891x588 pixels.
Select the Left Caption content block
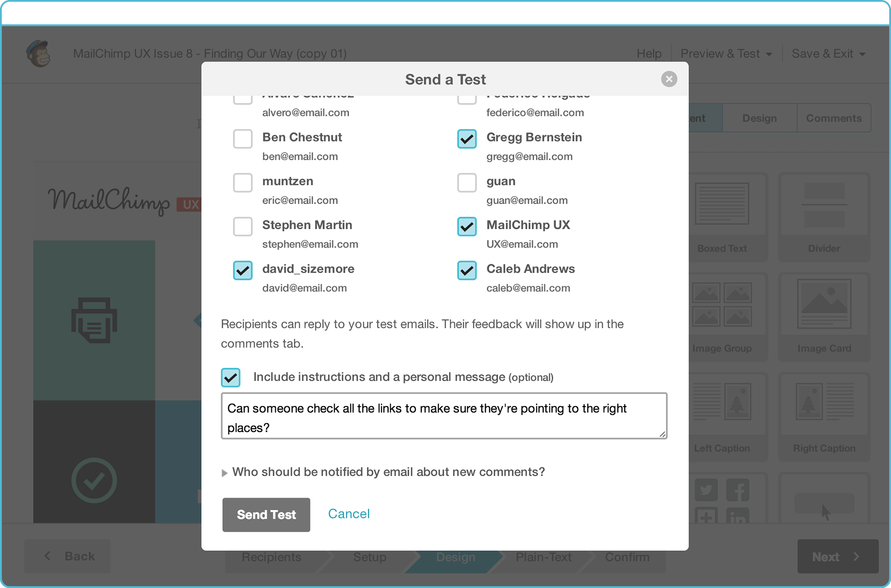point(722,417)
